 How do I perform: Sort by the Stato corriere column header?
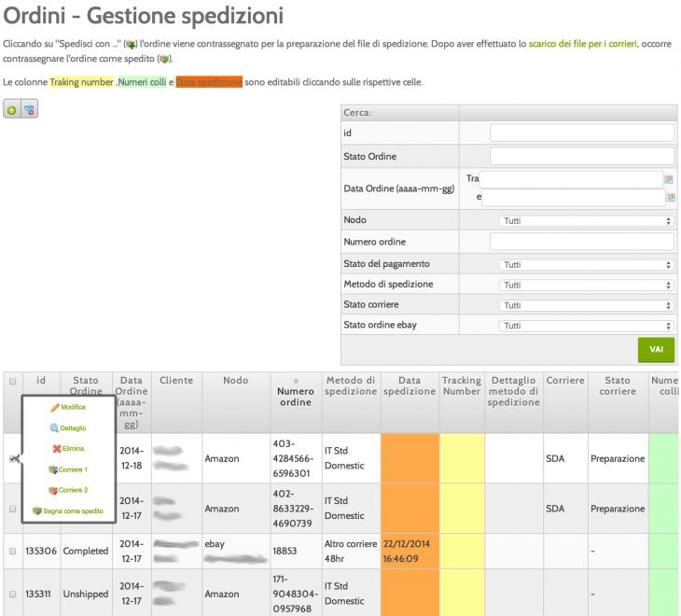click(x=618, y=385)
